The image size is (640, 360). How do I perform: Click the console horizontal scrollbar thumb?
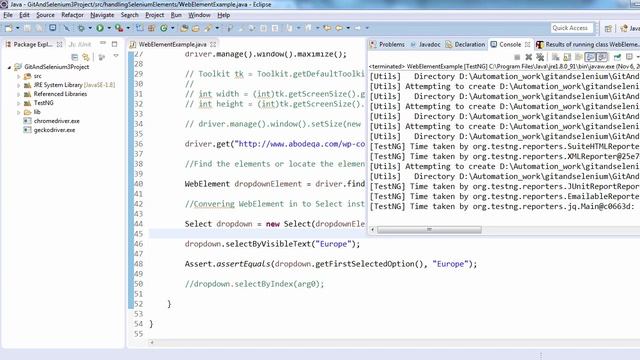[x=429, y=230]
